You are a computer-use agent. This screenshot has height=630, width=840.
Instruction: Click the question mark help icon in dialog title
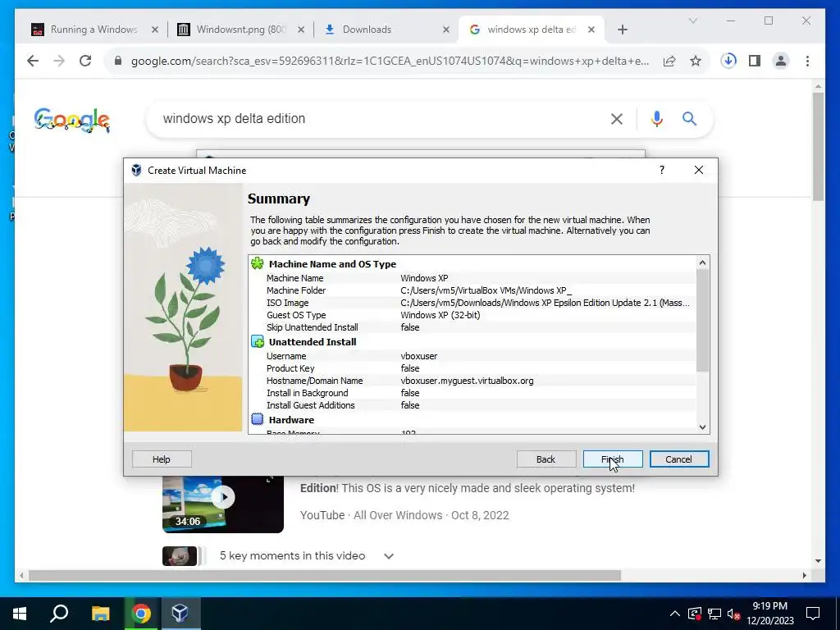[x=662, y=170]
